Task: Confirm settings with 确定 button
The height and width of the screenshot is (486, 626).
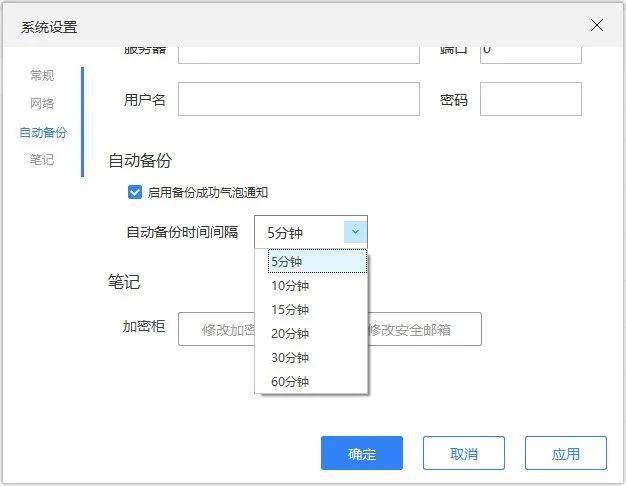Action: [362, 453]
